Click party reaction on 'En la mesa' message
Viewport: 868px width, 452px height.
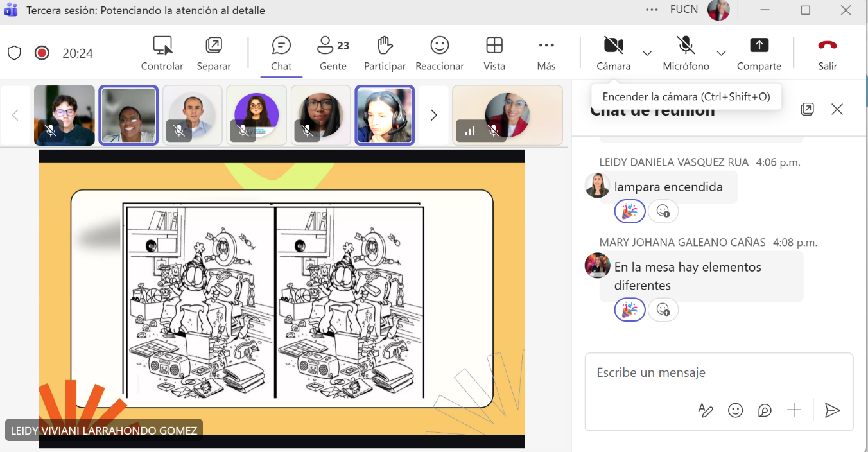(x=630, y=310)
